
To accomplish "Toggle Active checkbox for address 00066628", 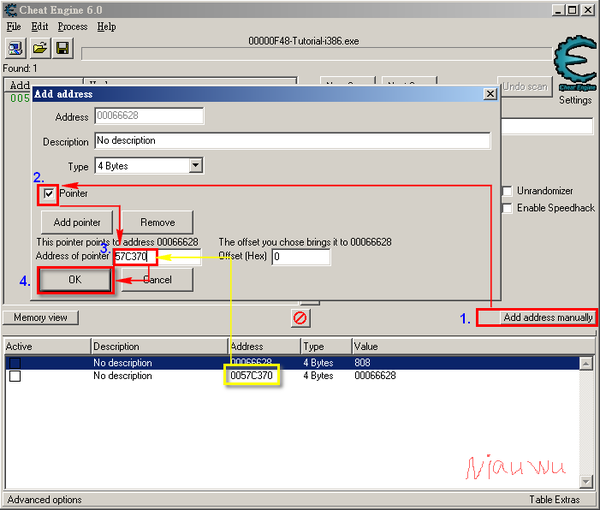I will (x=15, y=363).
